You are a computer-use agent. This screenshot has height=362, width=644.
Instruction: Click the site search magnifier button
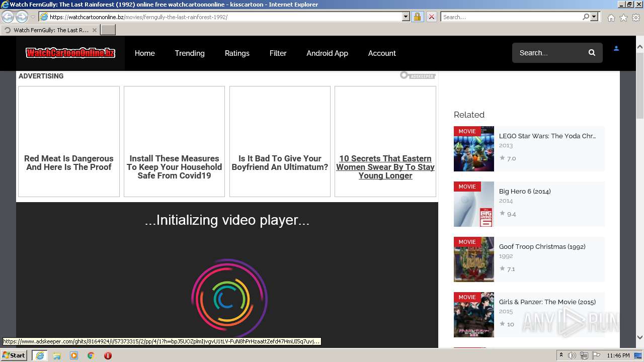592,53
